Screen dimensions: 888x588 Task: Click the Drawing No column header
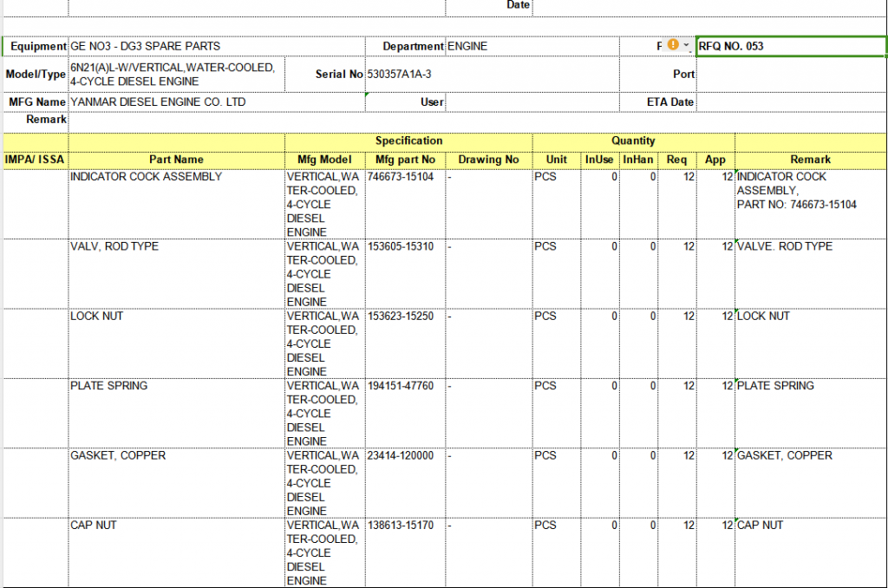click(x=488, y=160)
